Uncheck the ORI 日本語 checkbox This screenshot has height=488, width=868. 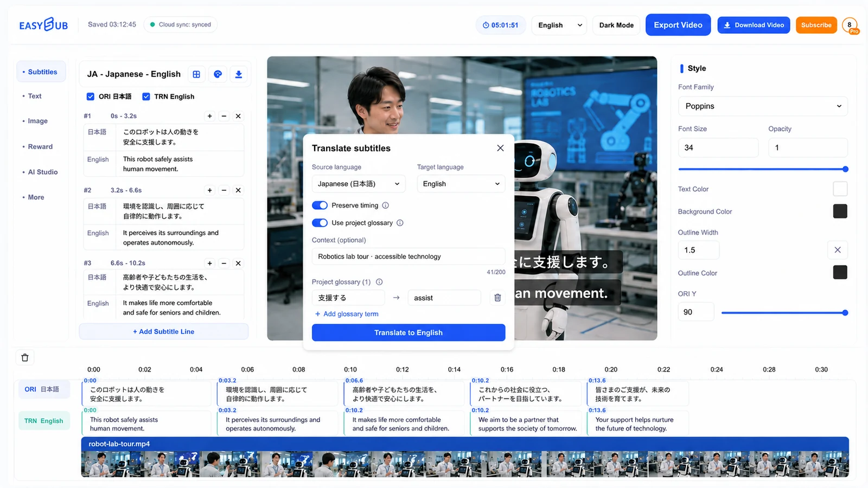[91, 97]
